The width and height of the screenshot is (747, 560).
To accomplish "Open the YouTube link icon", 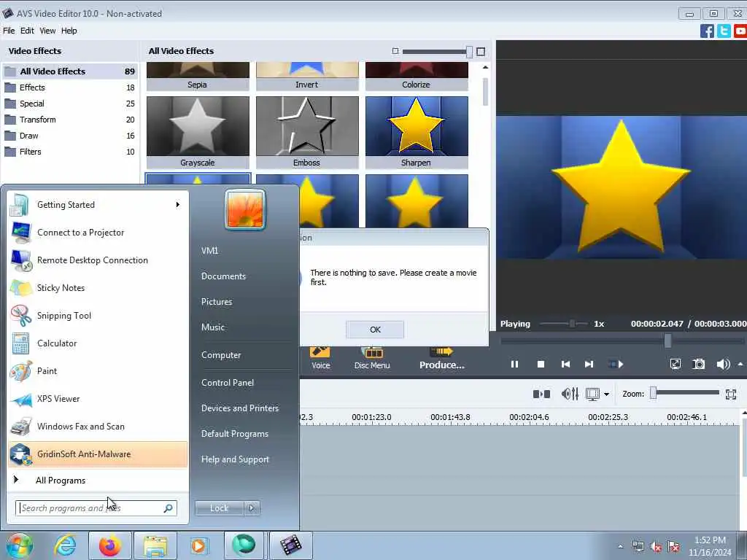I will pyautogui.click(x=740, y=31).
